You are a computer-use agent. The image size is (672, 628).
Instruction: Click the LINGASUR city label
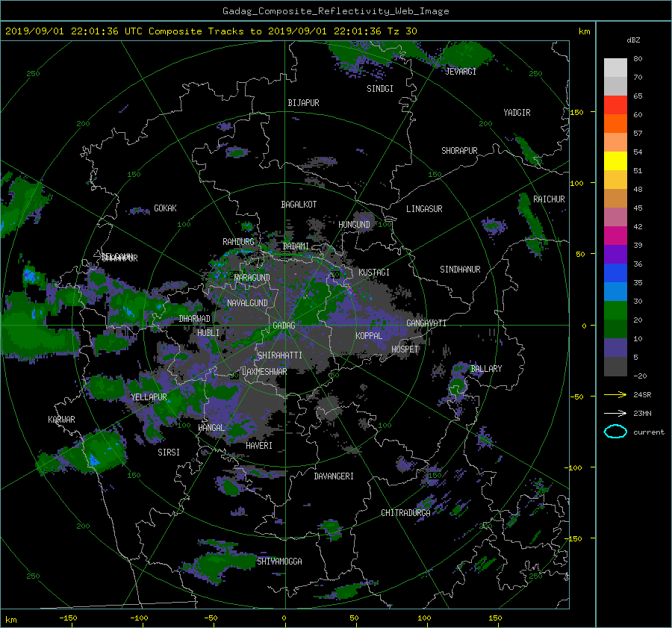tap(424, 209)
